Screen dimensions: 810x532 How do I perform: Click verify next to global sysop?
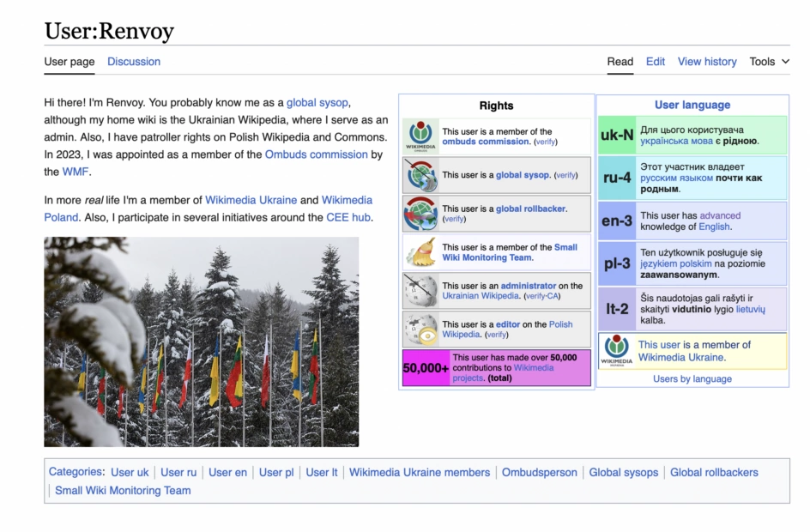click(x=565, y=176)
